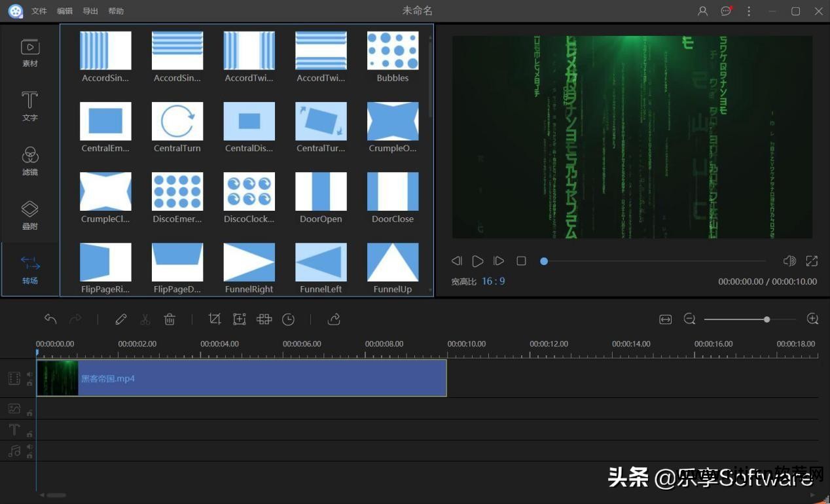Image resolution: width=830 pixels, height=504 pixels.
Task: Open the 素材 media panel
Action: click(30, 54)
